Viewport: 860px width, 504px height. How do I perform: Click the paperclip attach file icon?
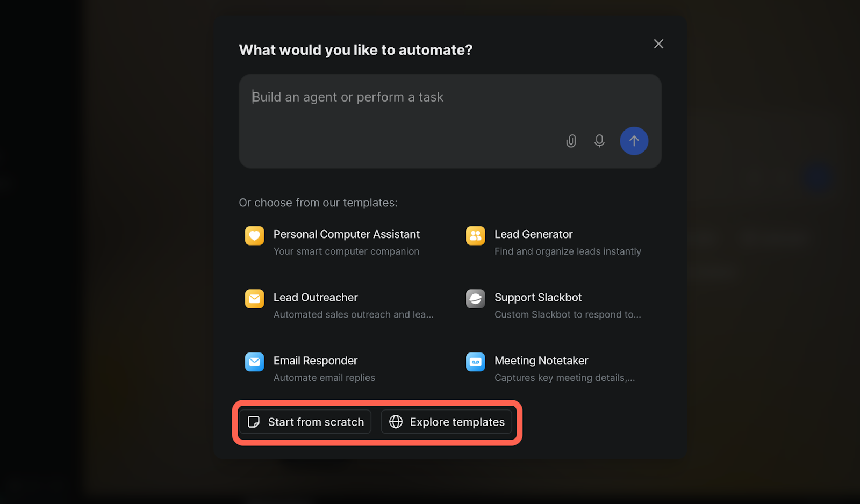pyautogui.click(x=571, y=141)
